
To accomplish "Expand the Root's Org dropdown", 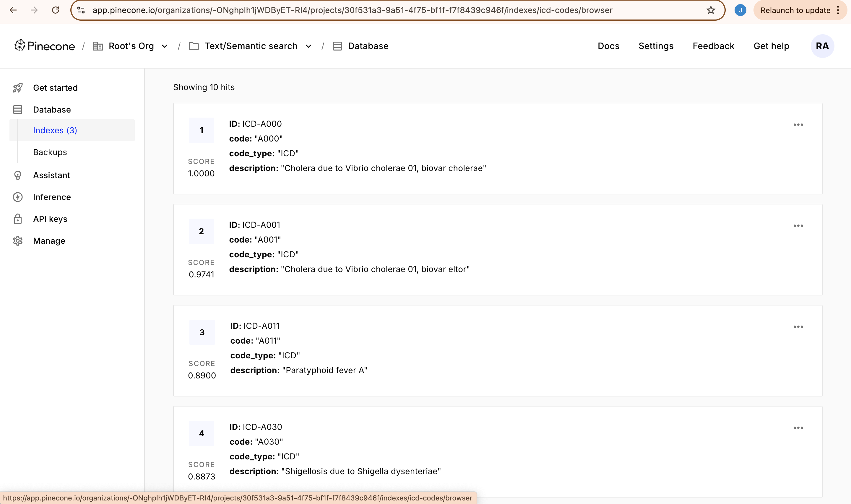I will pyautogui.click(x=165, y=46).
